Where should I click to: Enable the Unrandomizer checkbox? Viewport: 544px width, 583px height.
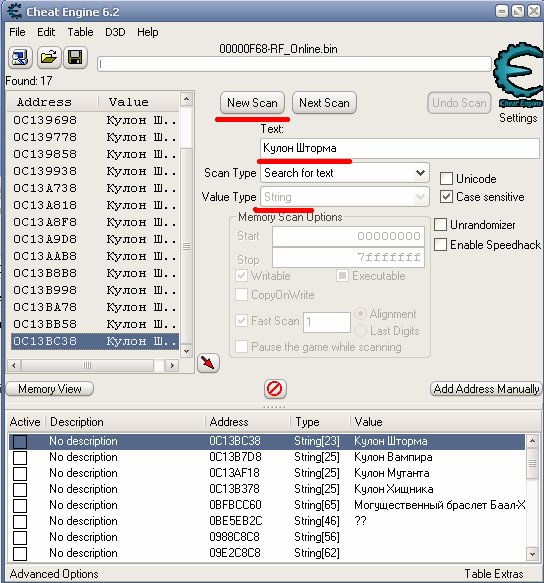pos(440,225)
